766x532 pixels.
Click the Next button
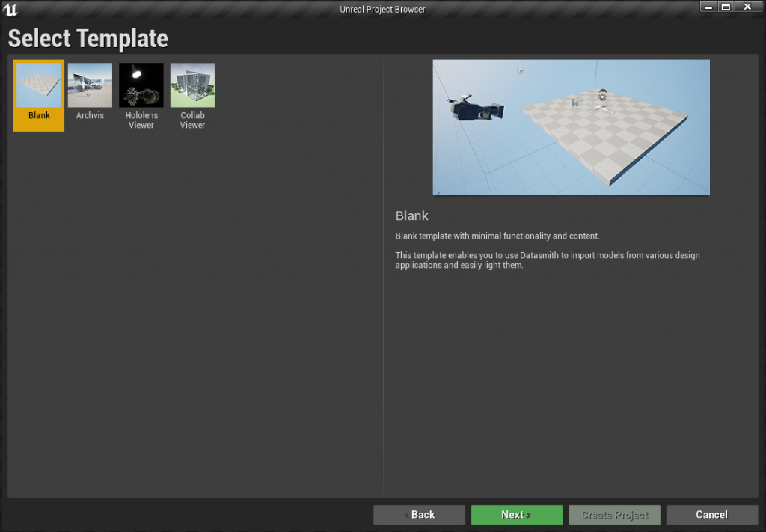[516, 514]
